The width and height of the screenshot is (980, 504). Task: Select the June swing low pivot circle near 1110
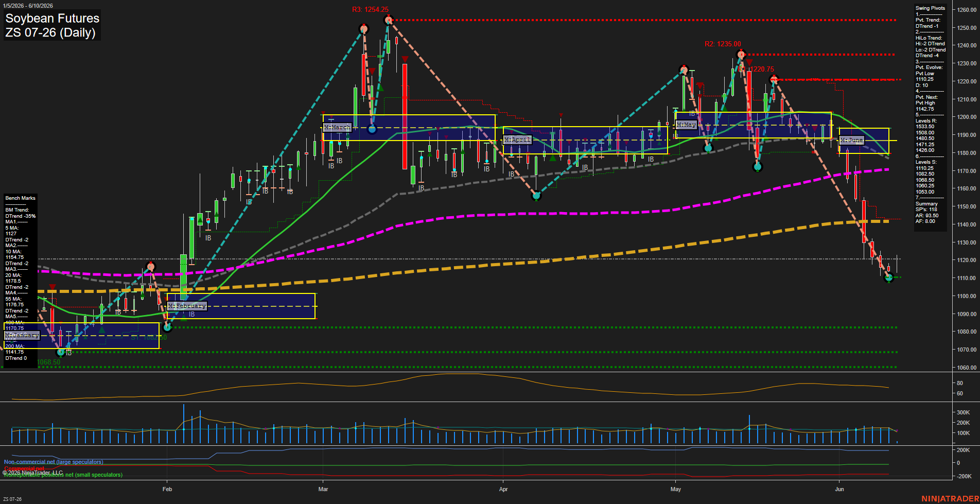click(x=888, y=277)
